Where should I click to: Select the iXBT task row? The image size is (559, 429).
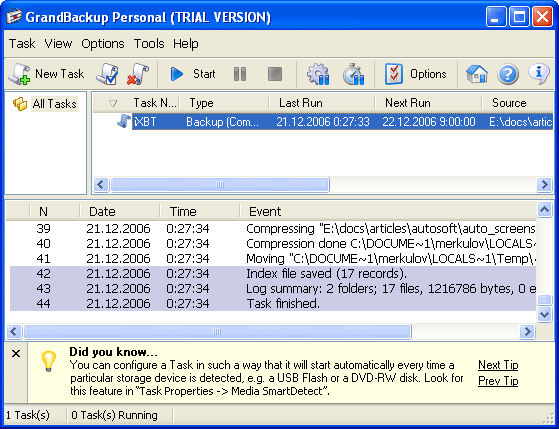[342, 122]
